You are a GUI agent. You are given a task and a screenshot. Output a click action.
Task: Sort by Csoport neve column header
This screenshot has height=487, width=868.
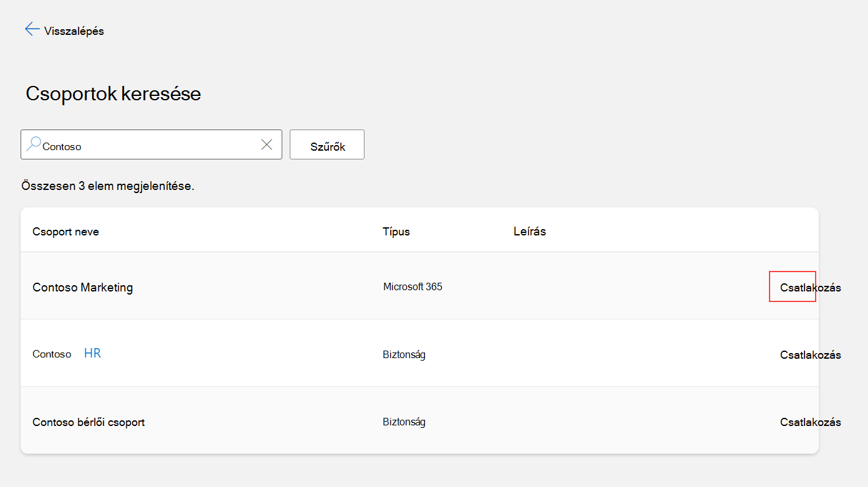[65, 232]
